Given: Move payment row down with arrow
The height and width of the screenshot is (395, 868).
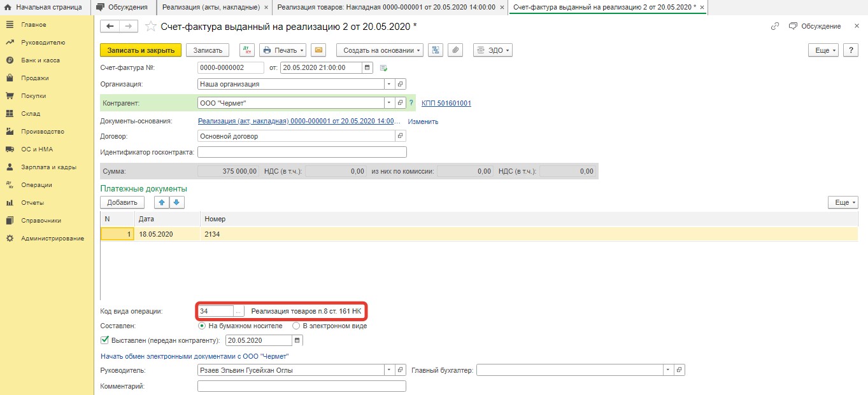Looking at the screenshot, I should pos(176,202).
